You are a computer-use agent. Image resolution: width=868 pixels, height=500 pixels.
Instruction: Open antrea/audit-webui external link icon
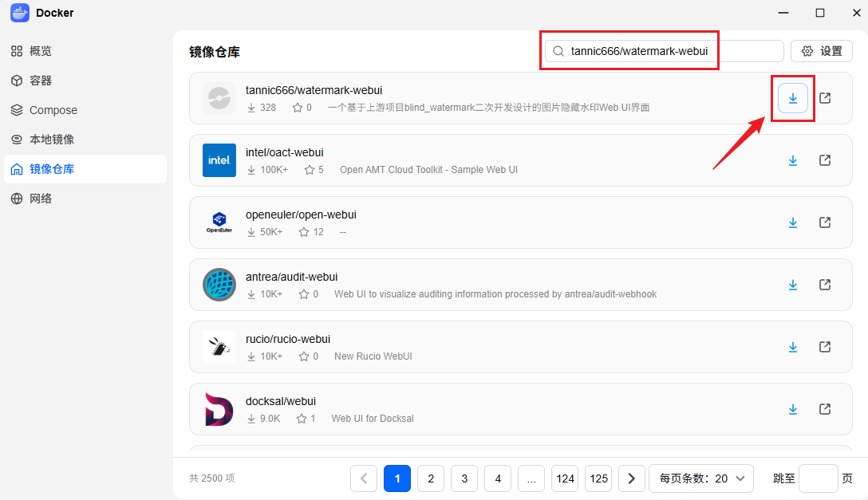[825, 285]
